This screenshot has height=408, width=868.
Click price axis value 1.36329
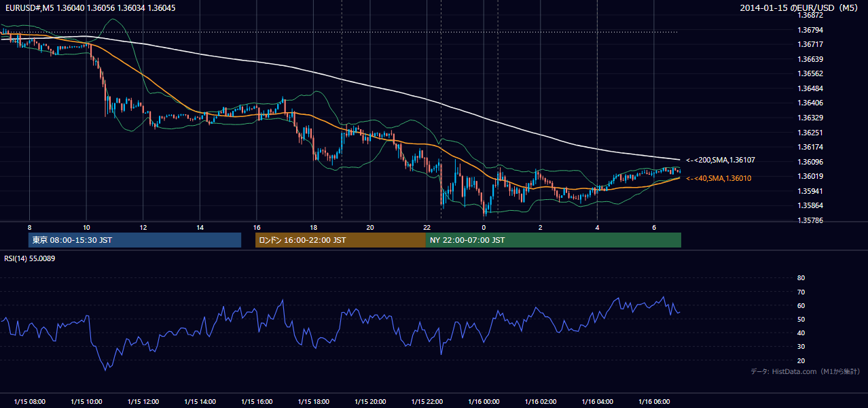812,118
